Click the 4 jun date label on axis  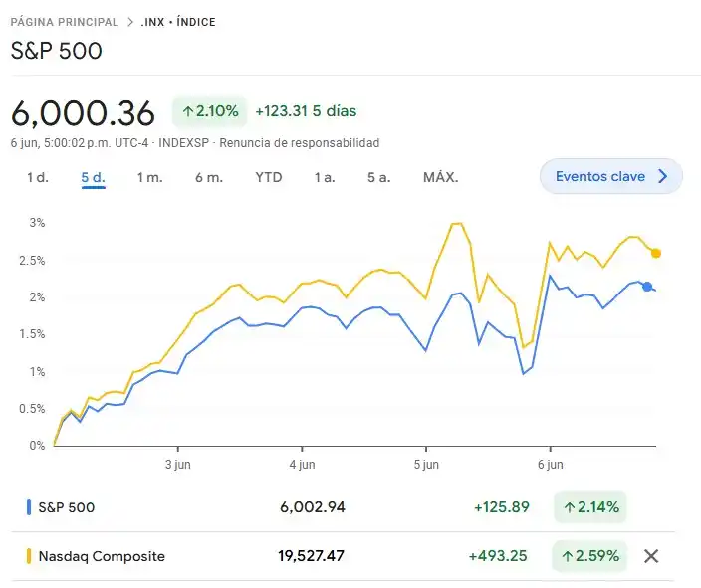pos(303,465)
